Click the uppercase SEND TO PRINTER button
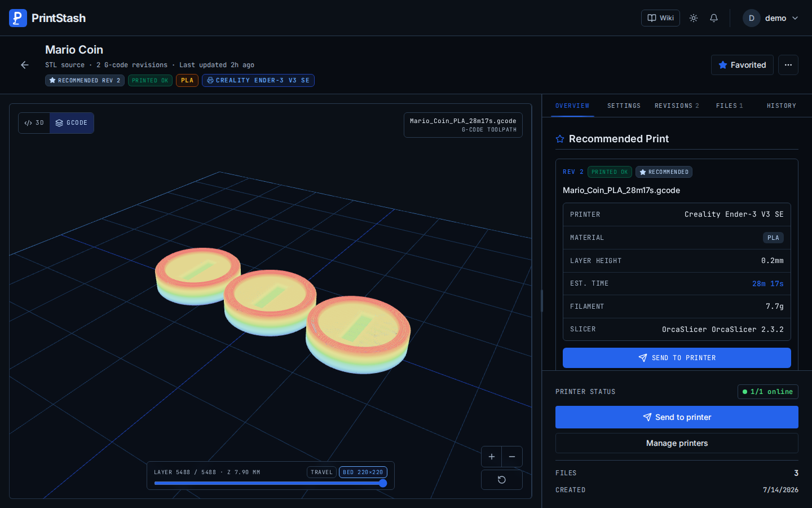 click(677, 358)
